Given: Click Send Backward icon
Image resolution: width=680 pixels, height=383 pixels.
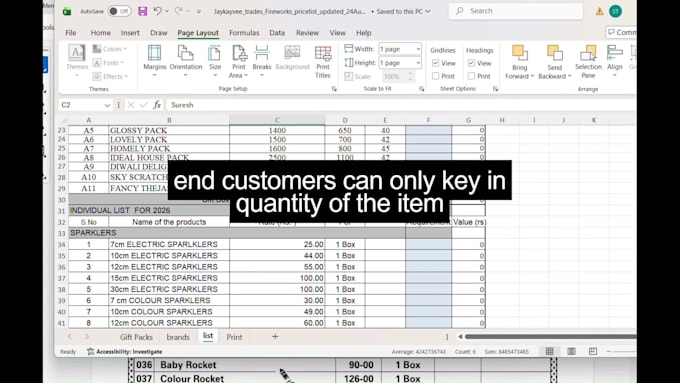Looking at the screenshot, I should pos(554,53).
